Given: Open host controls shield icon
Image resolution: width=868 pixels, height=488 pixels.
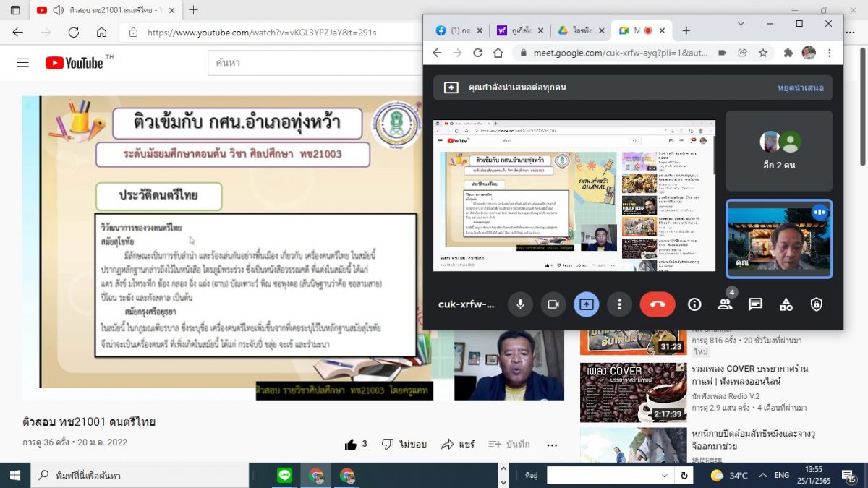Looking at the screenshot, I should coord(817,304).
